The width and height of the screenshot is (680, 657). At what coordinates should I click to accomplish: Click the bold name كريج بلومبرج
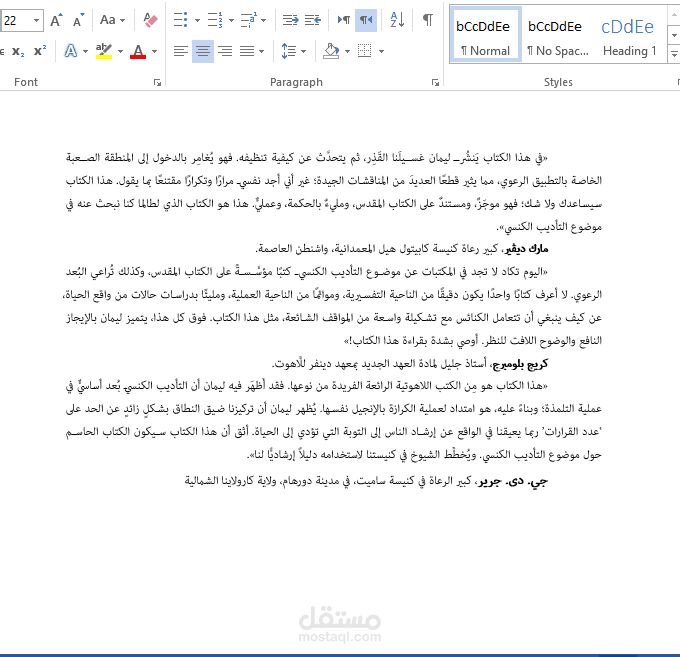(521, 363)
